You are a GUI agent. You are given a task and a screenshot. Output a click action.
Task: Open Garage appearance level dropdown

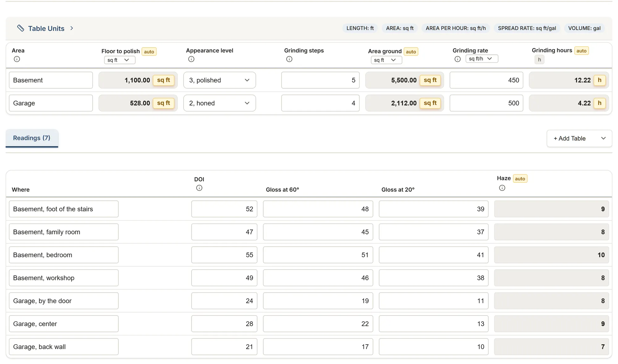click(219, 103)
